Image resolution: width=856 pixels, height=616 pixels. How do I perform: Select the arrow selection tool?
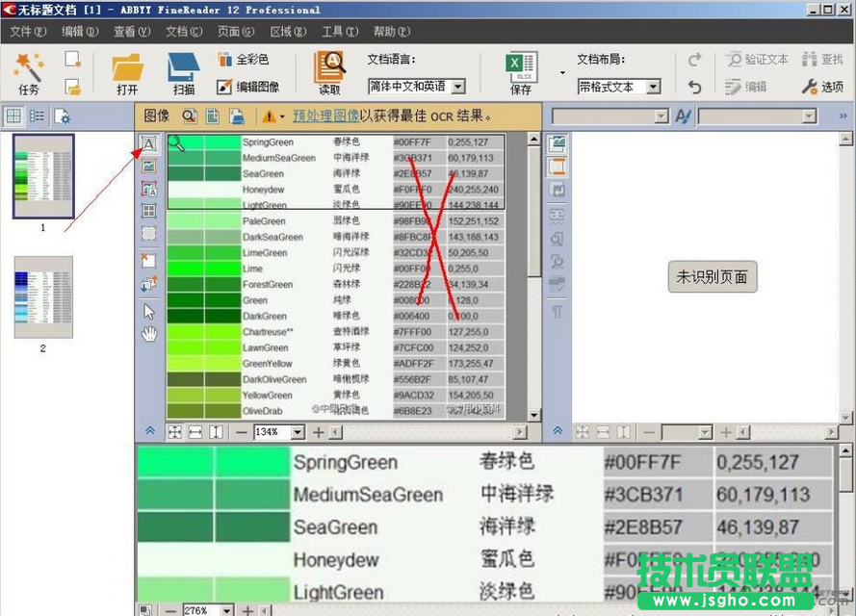[148, 311]
